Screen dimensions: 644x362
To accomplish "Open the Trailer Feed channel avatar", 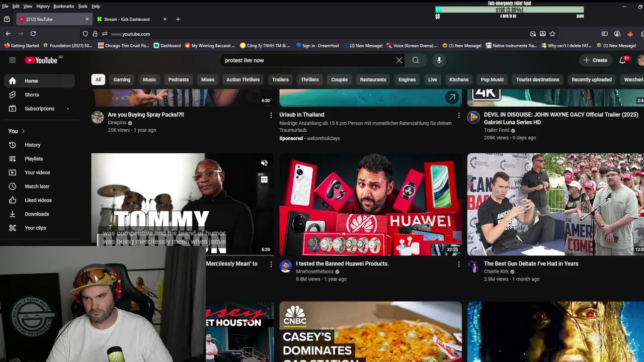I will pos(473,118).
